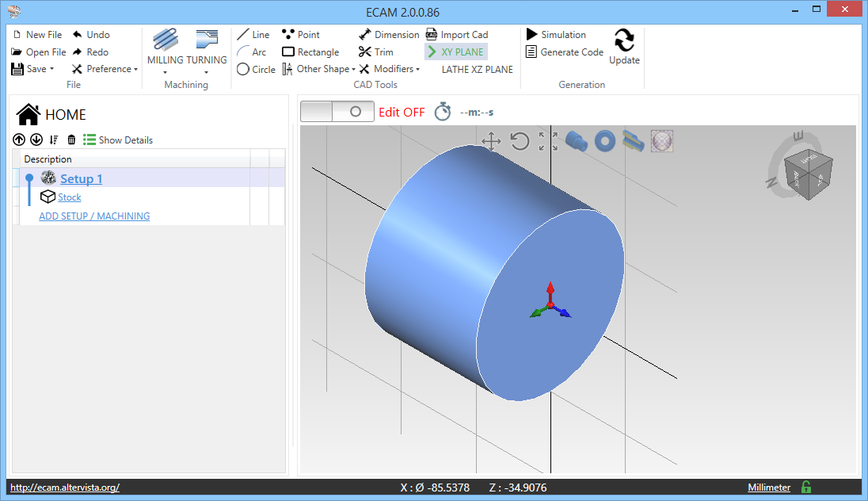The width and height of the screenshot is (868, 501).
Task: Select the Trim tool
Action: pos(376,52)
